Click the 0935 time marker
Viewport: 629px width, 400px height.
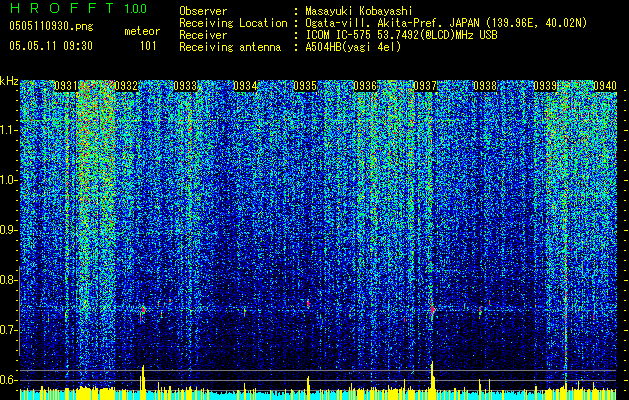pos(305,86)
